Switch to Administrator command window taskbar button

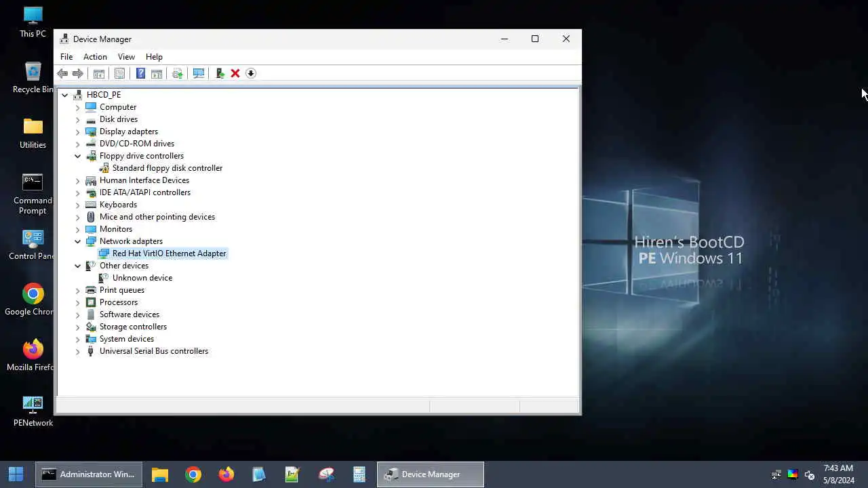pyautogui.click(x=89, y=474)
